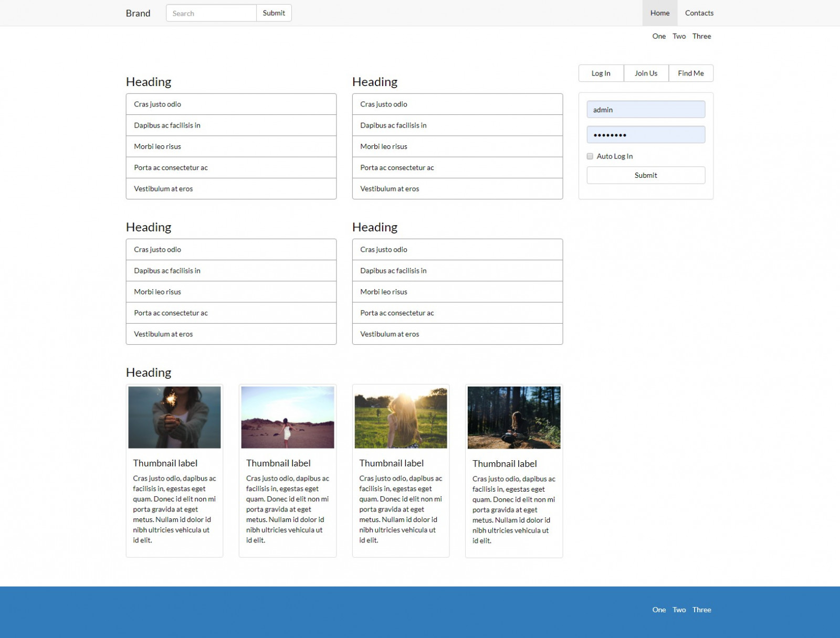Select the Two link in blue footer

pyautogui.click(x=679, y=610)
